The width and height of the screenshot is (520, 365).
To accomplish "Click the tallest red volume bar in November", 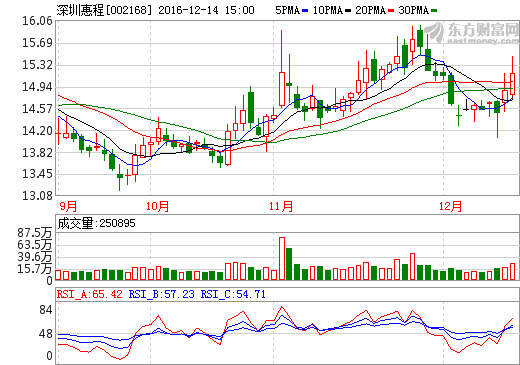I will [282, 259].
